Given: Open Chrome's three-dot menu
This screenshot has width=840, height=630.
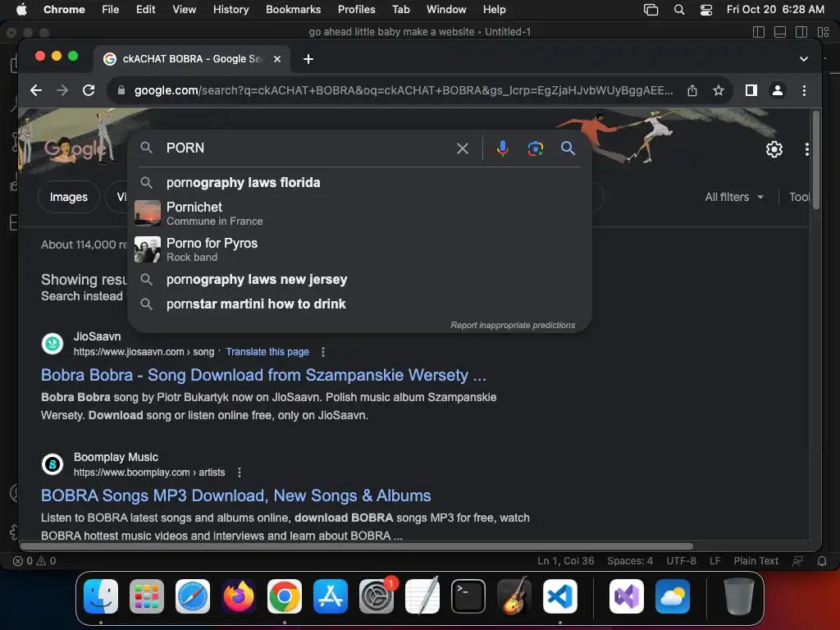Looking at the screenshot, I should [804, 90].
